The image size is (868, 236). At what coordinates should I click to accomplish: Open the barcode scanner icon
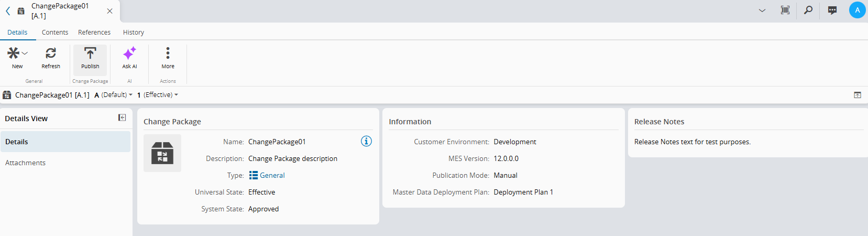[x=785, y=10]
